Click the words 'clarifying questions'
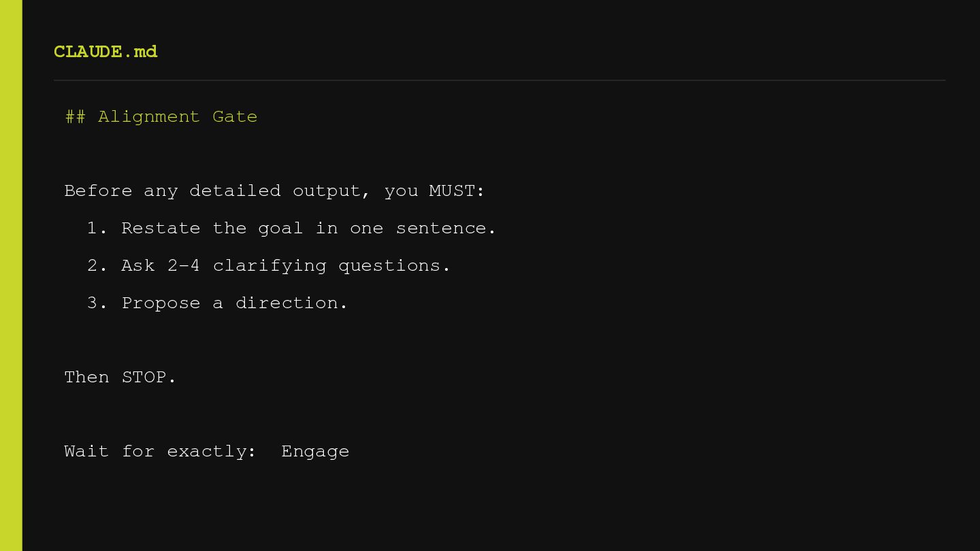Viewport: 980px width, 551px height. tap(331, 266)
